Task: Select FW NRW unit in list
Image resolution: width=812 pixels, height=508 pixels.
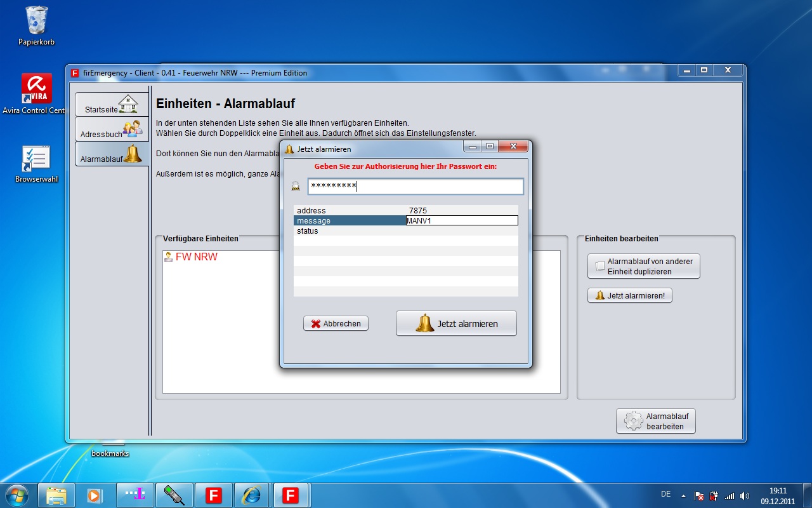Action: (x=196, y=257)
